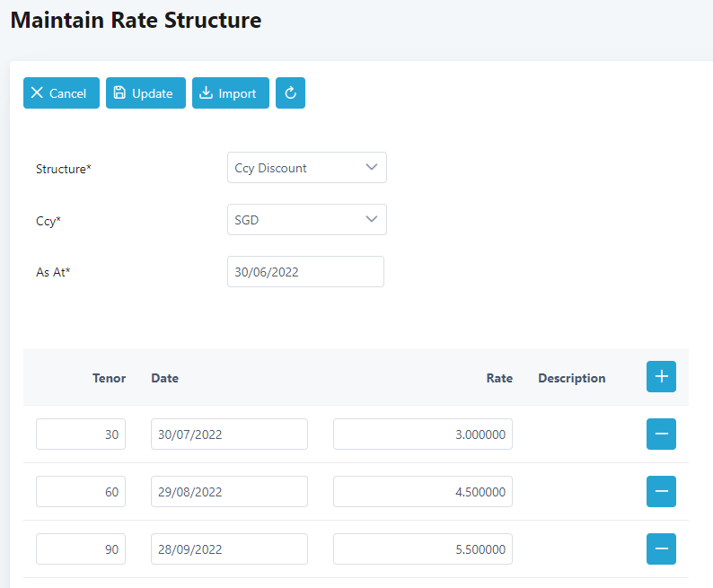
Task: Select the tenor field containing 90
Action: pyautogui.click(x=81, y=549)
